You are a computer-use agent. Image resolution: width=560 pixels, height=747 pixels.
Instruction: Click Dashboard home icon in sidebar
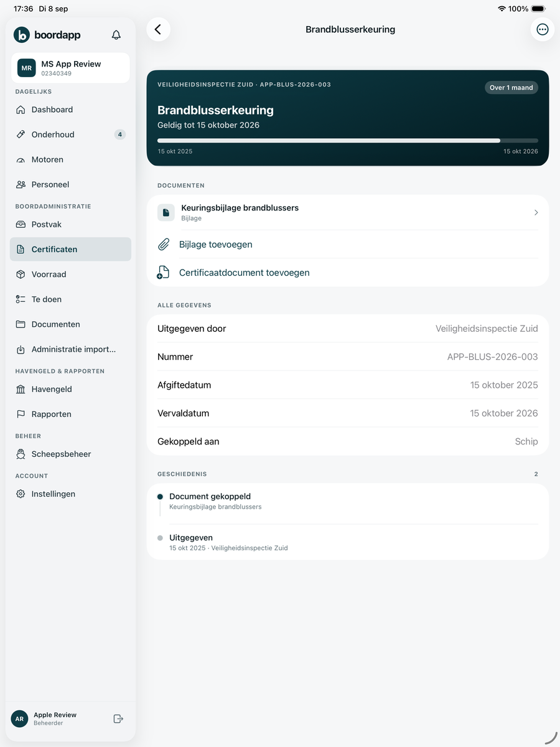(x=21, y=110)
